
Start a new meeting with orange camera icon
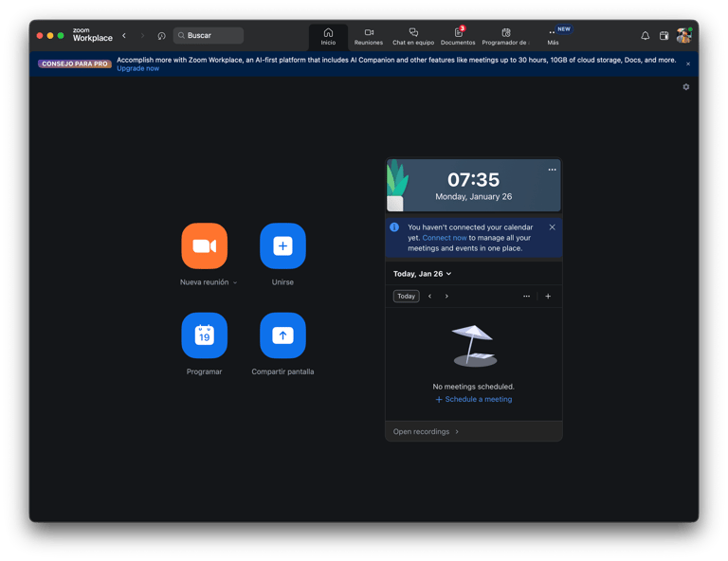tap(205, 246)
